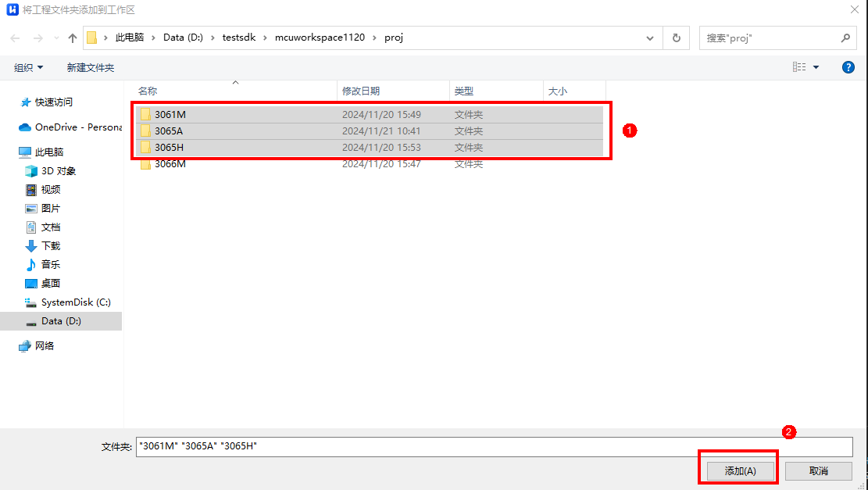Click mcuworkspace1120 in the breadcrumb path
The image size is (868, 490).
point(320,38)
